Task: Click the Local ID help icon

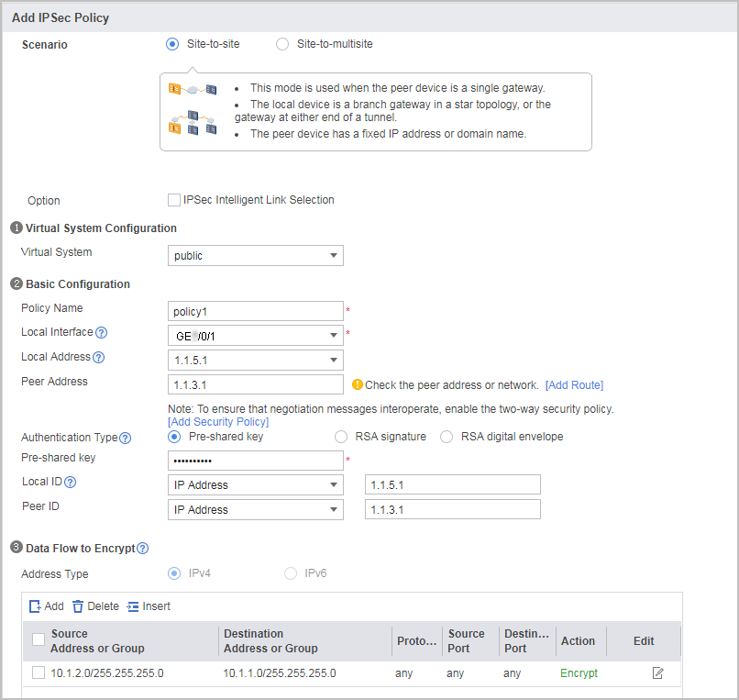Action: click(x=70, y=482)
